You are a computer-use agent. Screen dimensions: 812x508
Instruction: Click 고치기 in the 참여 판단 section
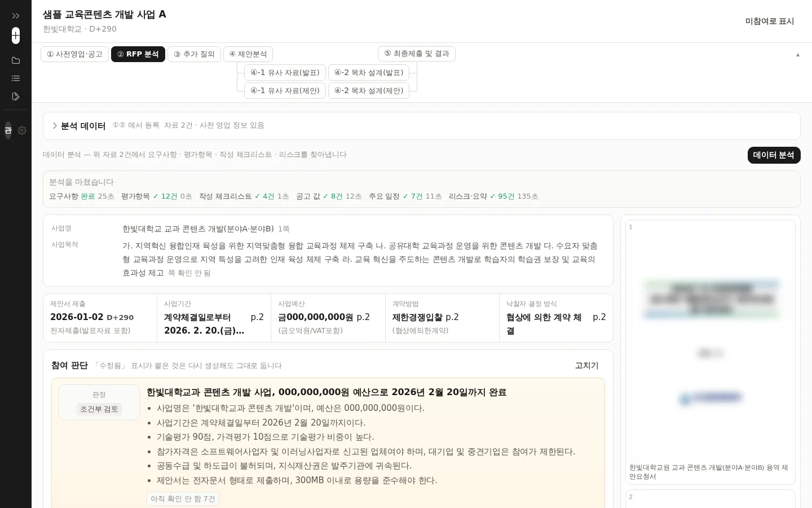point(587,366)
